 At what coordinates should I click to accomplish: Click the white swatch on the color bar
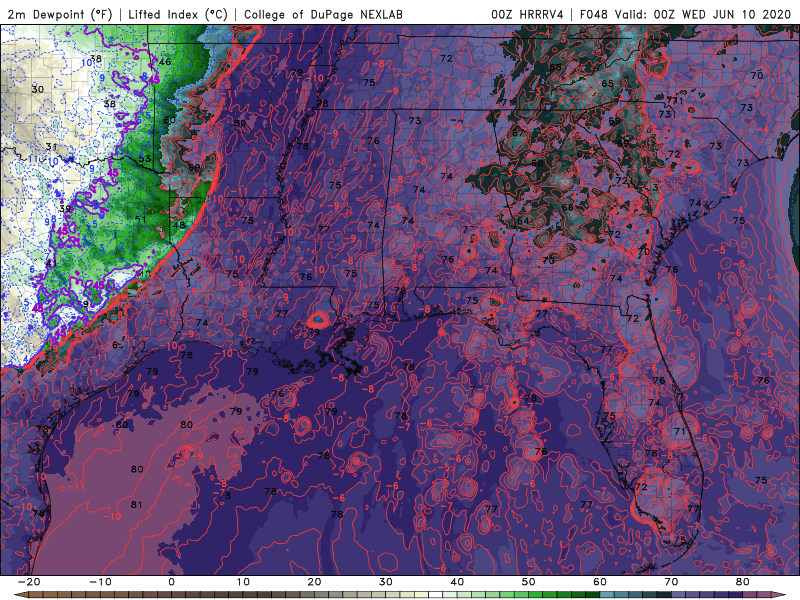[436, 595]
